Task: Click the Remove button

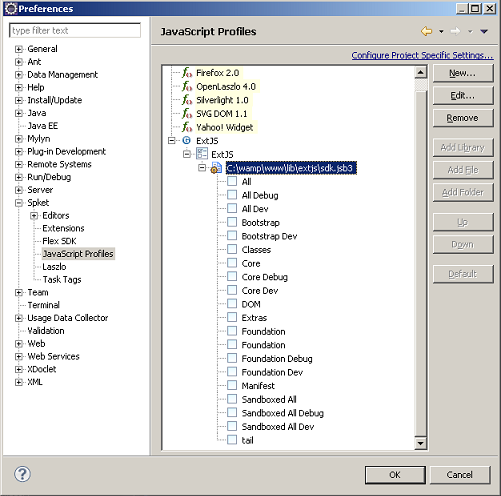Action: coord(463,118)
